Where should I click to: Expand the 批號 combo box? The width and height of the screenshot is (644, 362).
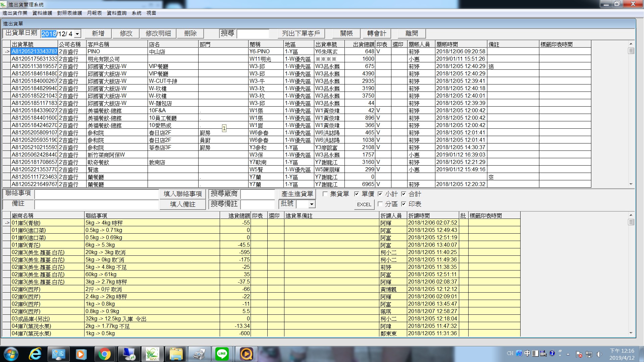312,204
